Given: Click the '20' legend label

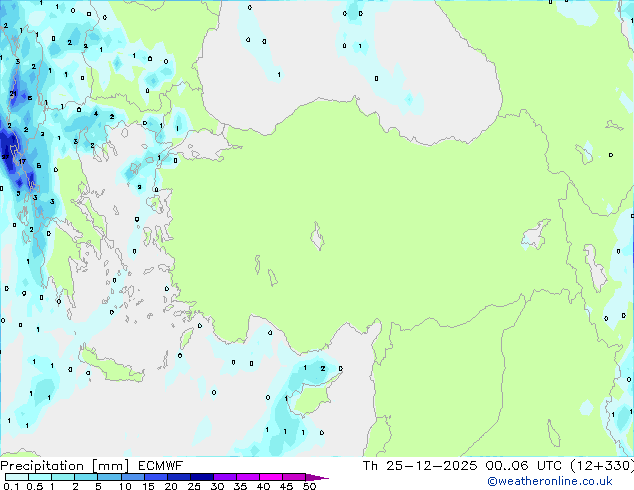Looking at the screenshot, I should tap(171, 486).
